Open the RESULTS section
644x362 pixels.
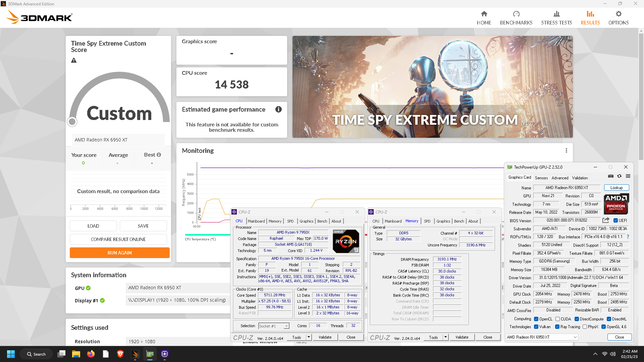(590, 18)
